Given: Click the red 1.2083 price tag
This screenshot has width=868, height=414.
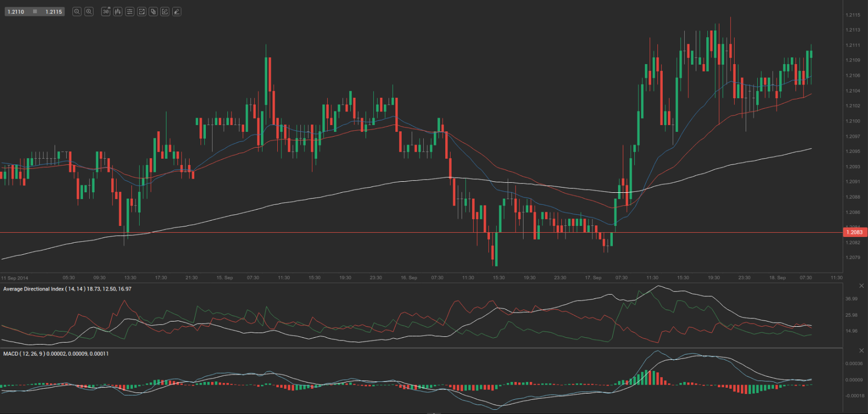Looking at the screenshot, I should (x=854, y=232).
